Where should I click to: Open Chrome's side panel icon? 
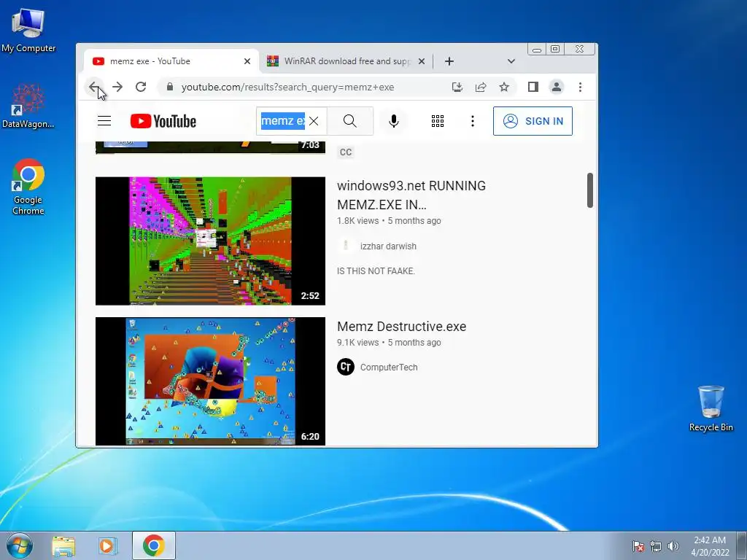point(533,87)
